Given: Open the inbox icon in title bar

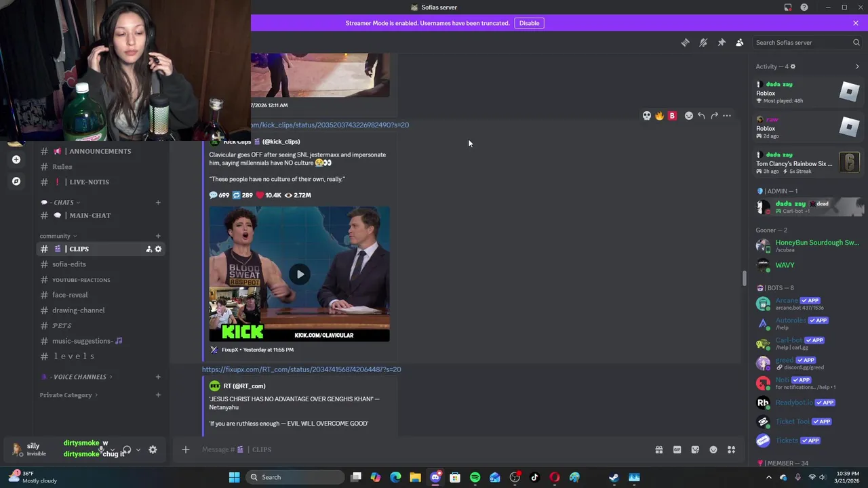Looking at the screenshot, I should pos(788,7).
